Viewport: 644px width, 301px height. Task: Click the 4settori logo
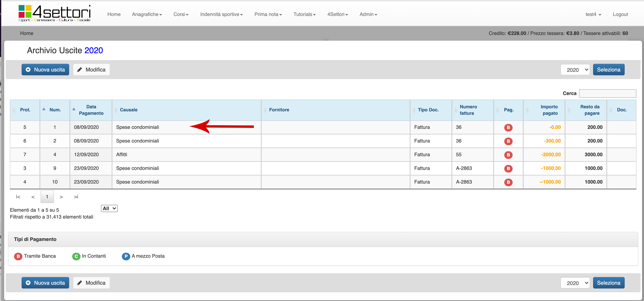coord(54,13)
